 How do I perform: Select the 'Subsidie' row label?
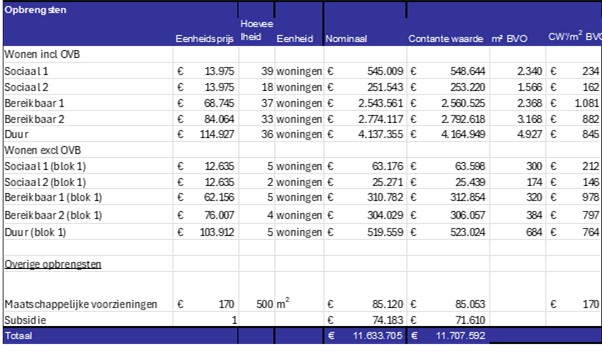(25, 320)
